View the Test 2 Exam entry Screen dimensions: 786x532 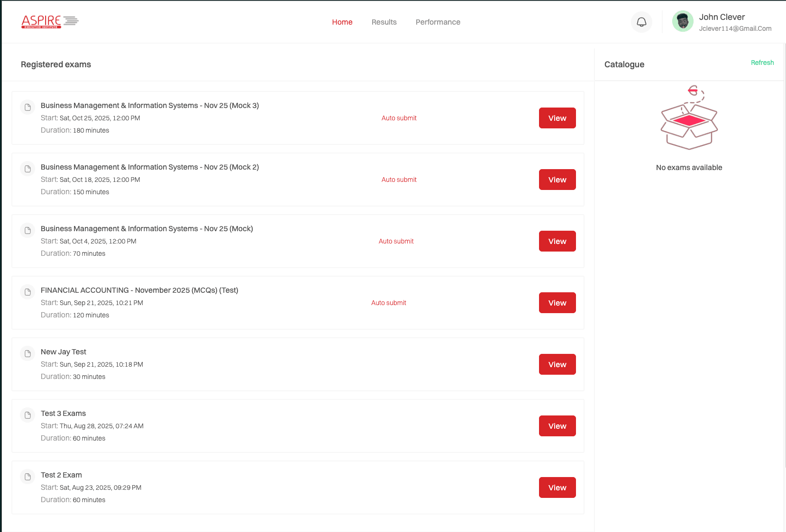tap(558, 487)
